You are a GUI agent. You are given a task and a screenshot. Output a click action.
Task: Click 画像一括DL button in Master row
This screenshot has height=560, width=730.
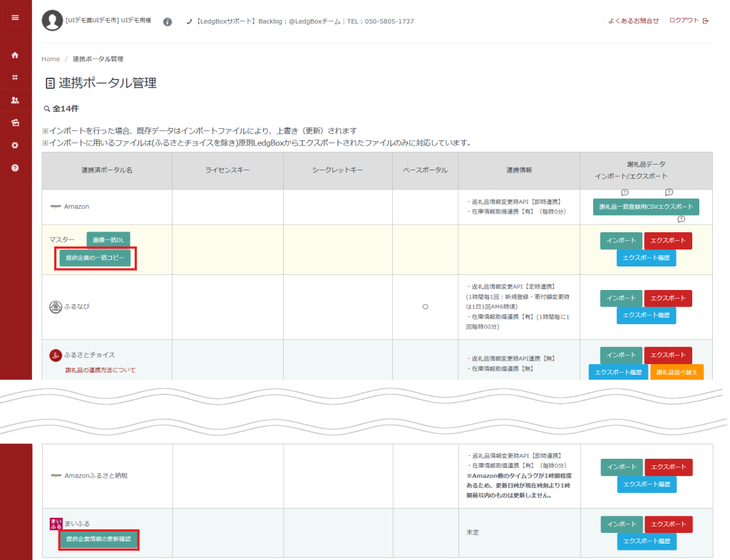pyautogui.click(x=108, y=240)
